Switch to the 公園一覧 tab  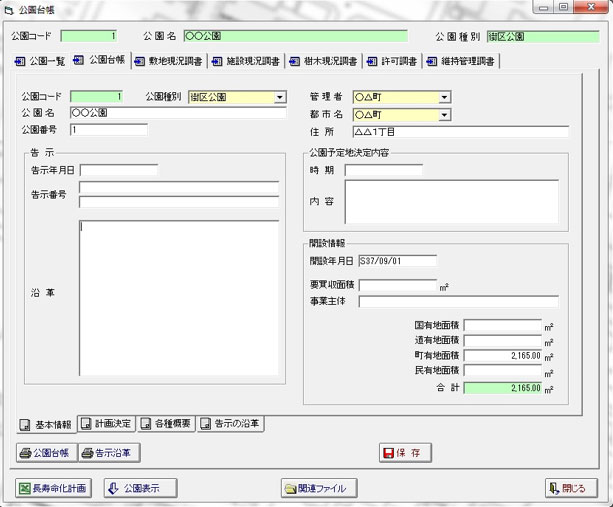pyautogui.click(x=41, y=61)
